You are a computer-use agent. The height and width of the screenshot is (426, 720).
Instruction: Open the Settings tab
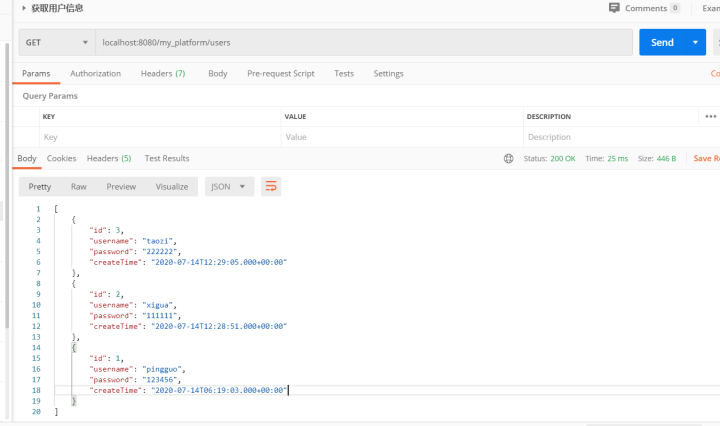click(x=388, y=73)
